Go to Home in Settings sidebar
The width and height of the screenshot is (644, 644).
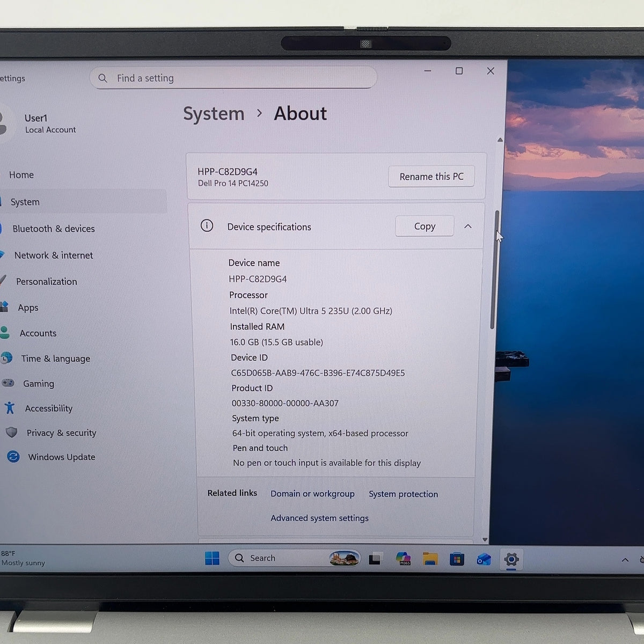tap(21, 175)
